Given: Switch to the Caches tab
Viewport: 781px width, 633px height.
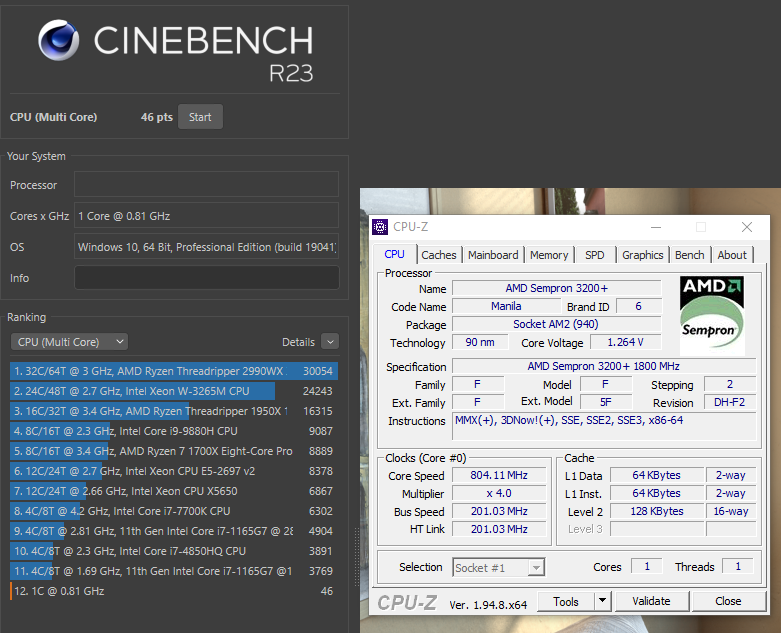Looking at the screenshot, I should pyautogui.click(x=438, y=255).
